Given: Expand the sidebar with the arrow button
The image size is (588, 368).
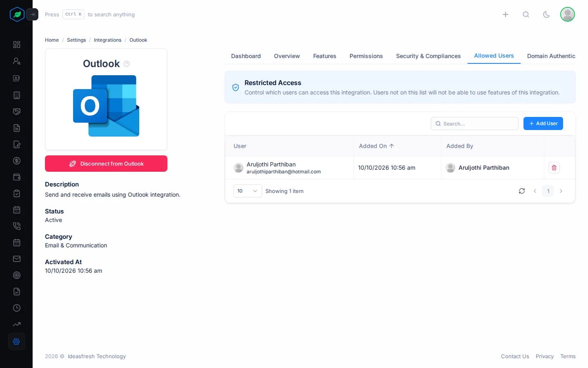Looking at the screenshot, I should pyautogui.click(x=32, y=14).
